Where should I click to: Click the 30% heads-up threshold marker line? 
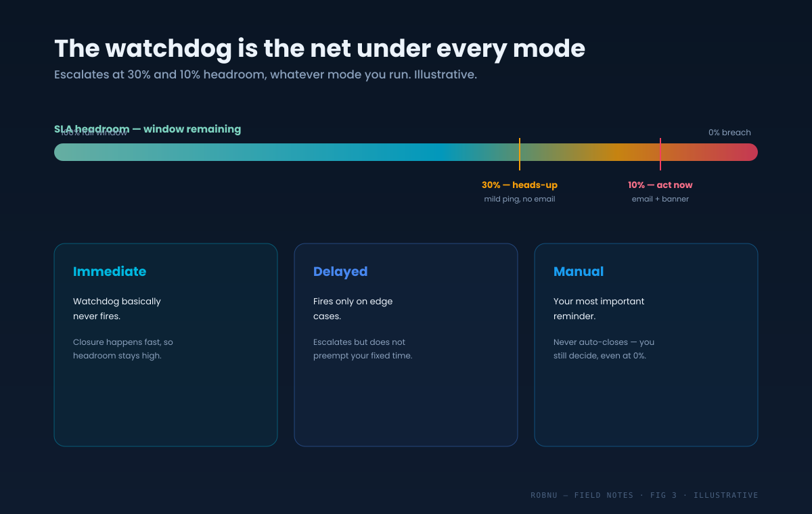pos(520,154)
